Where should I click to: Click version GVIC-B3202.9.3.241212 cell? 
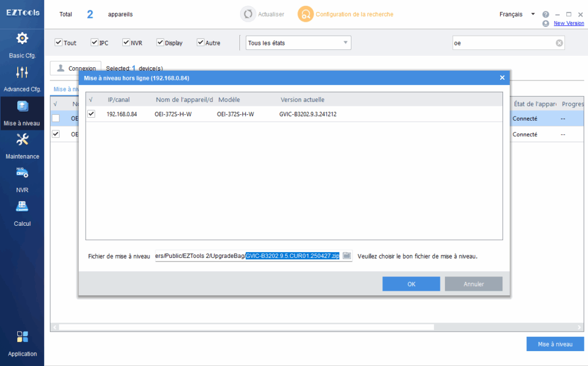(308, 114)
